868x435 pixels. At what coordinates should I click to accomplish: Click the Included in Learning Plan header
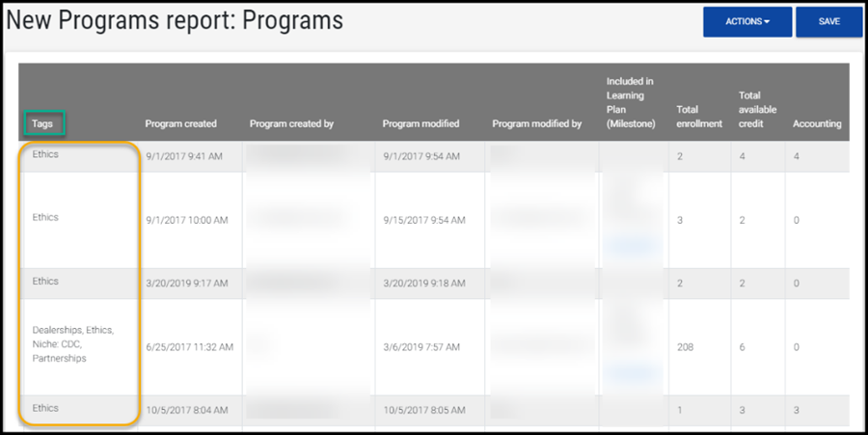631,101
